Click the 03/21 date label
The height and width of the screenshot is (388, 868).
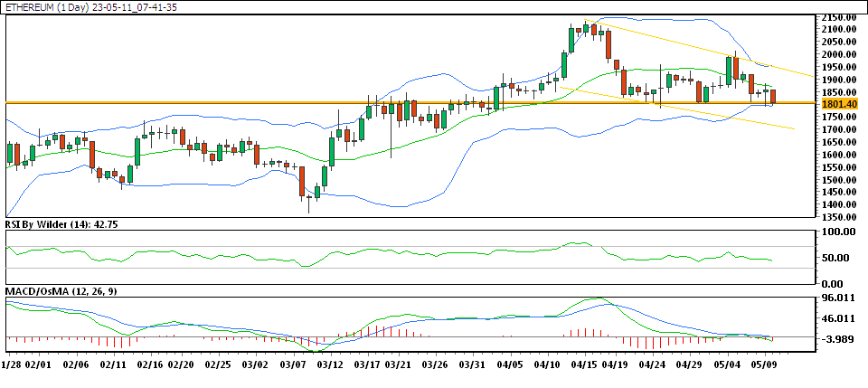(399, 365)
